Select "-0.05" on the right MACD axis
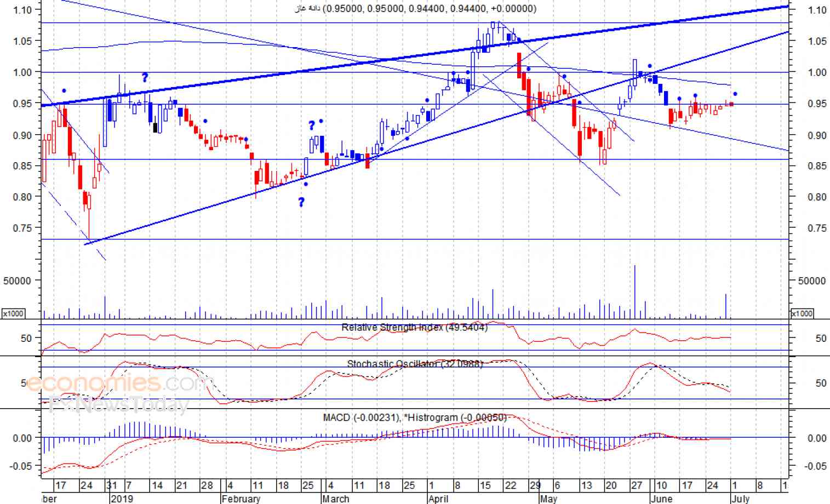 tap(815, 466)
